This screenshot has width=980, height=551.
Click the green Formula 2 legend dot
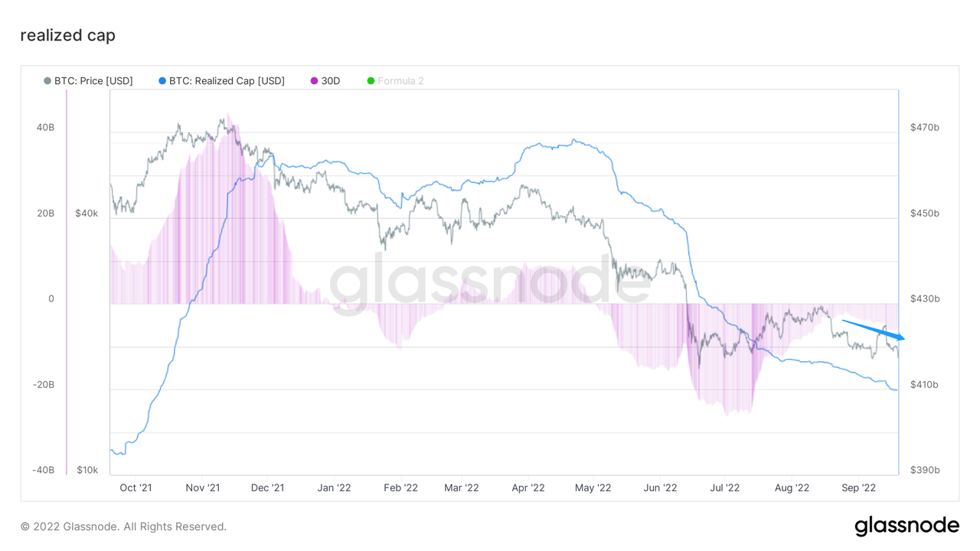tap(371, 81)
